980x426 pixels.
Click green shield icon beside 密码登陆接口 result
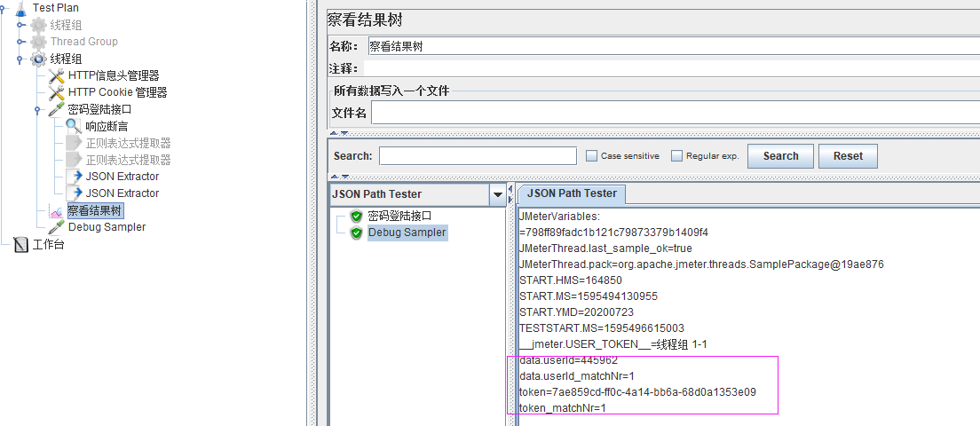[356, 217]
